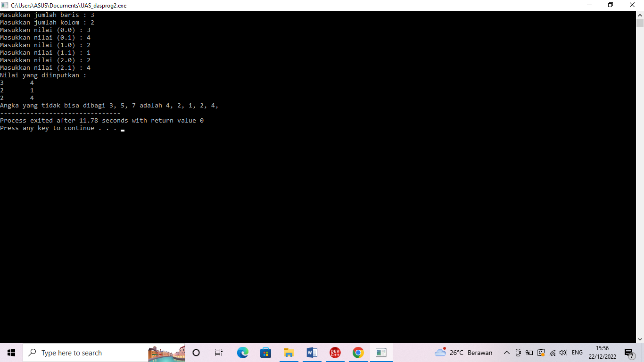Open Microsoft Store from taskbar
Image resolution: width=644 pixels, height=362 pixels.
[x=265, y=353]
